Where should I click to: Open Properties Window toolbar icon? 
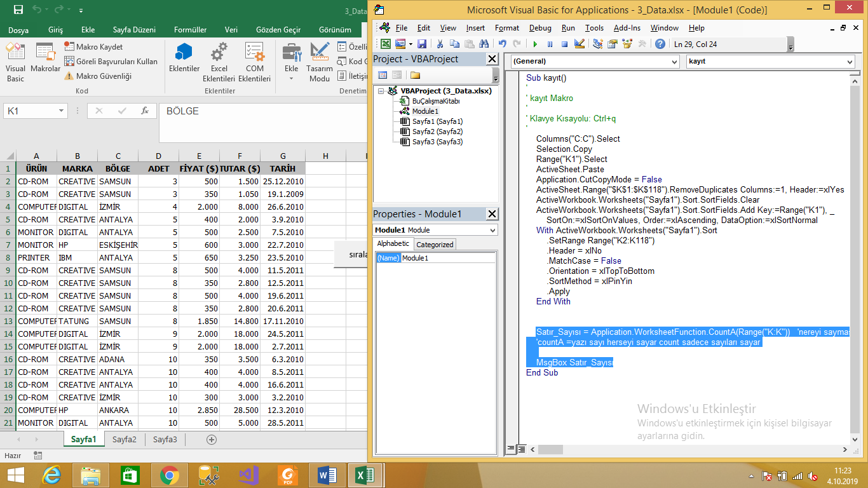click(613, 44)
